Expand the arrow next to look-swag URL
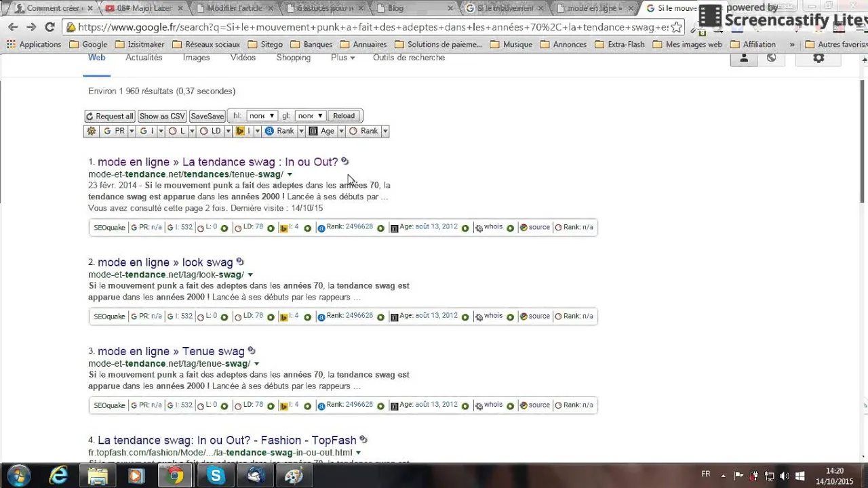 250,275
